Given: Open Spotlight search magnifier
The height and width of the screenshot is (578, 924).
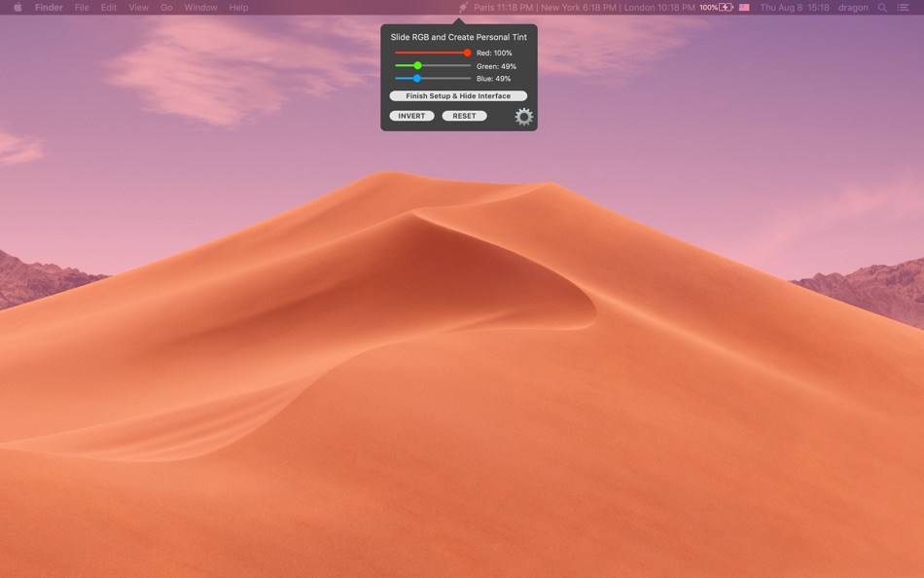Looking at the screenshot, I should pyautogui.click(x=882, y=8).
